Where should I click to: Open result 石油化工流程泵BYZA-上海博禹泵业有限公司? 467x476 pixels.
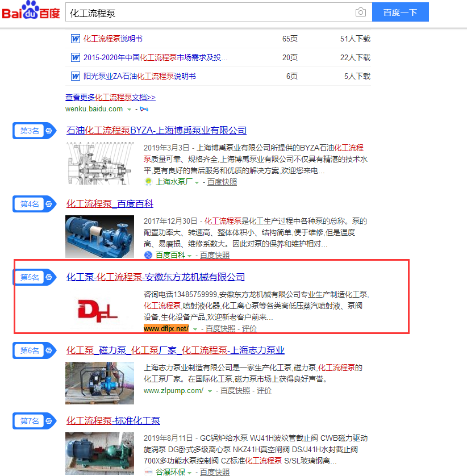(156, 131)
